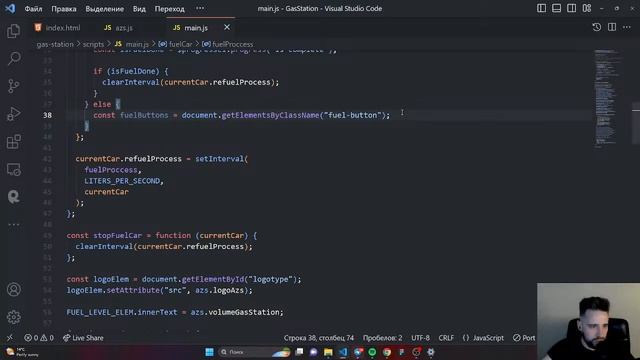Viewport: 640px width, 360px height.
Task: Open Remote Explorer view in activity bar
Action: point(13,169)
